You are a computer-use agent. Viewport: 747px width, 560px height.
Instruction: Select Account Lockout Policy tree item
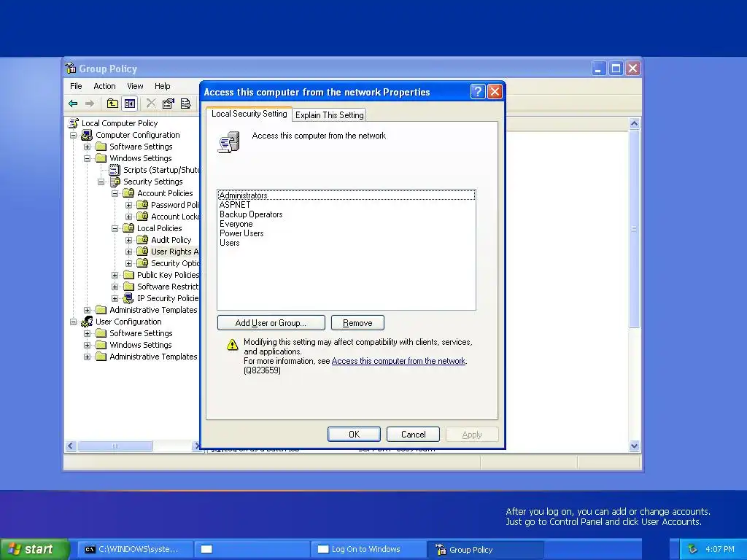175,217
